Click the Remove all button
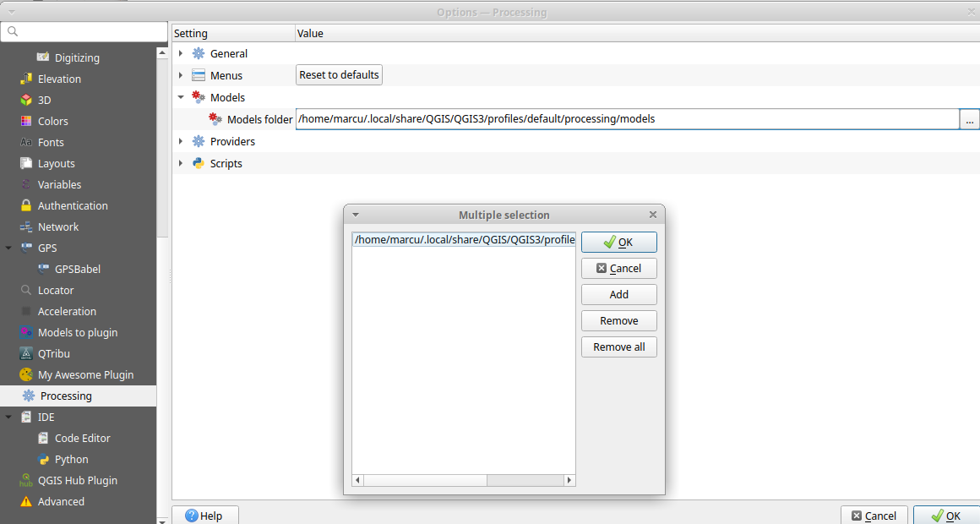The height and width of the screenshot is (524, 980). tap(618, 347)
